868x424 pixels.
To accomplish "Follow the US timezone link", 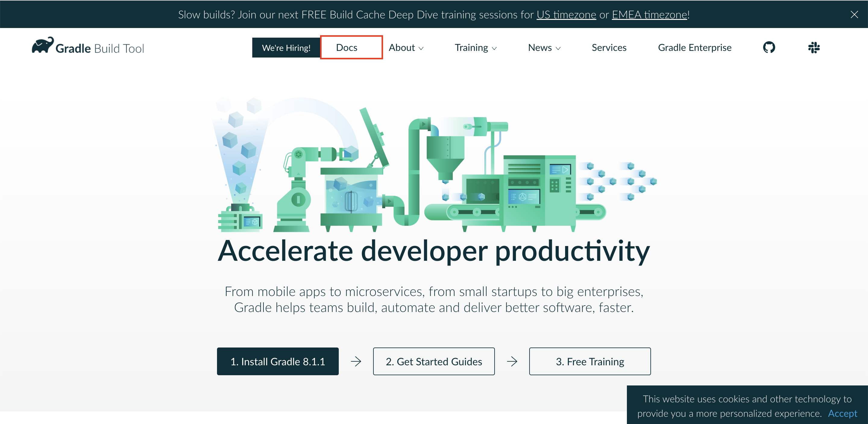I will [566, 15].
